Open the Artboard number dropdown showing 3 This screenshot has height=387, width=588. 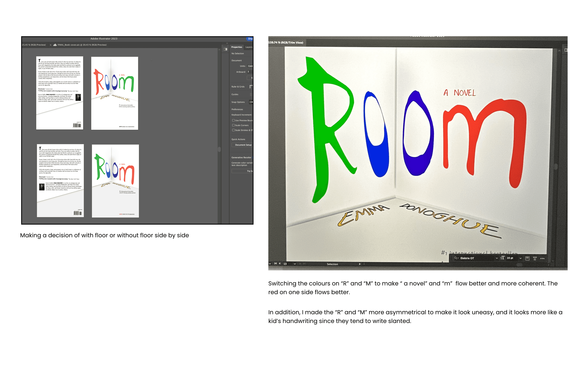click(x=250, y=72)
